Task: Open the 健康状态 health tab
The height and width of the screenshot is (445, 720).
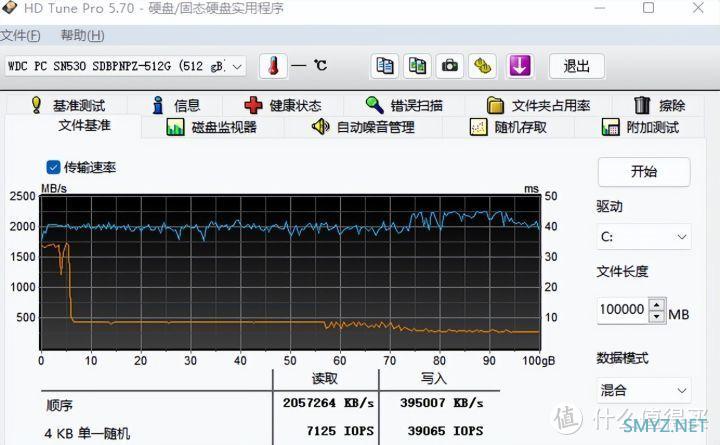Action: [x=283, y=105]
